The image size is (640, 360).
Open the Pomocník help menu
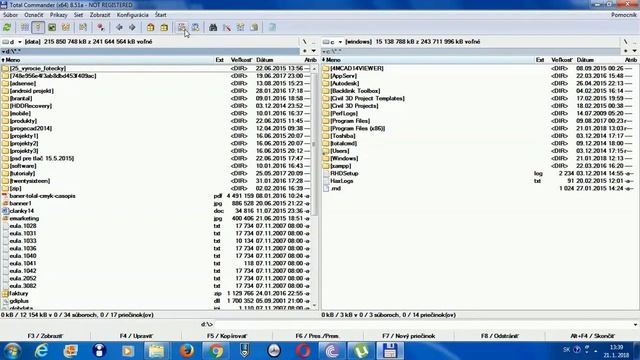tap(624, 15)
